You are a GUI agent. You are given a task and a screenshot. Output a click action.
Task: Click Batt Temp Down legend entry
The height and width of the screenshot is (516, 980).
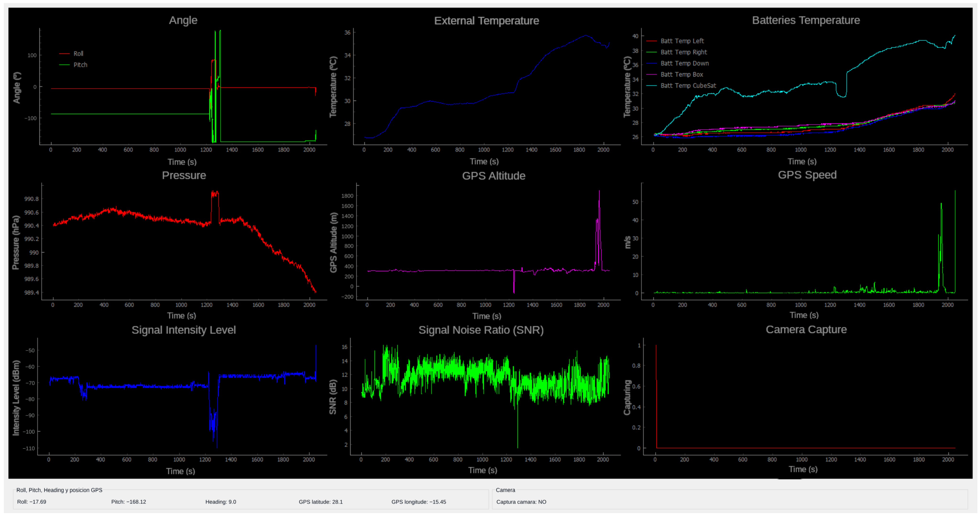tap(685, 63)
